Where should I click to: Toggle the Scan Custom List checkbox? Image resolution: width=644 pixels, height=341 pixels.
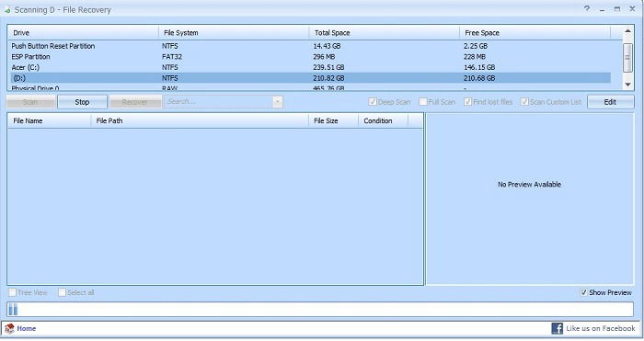(524, 102)
